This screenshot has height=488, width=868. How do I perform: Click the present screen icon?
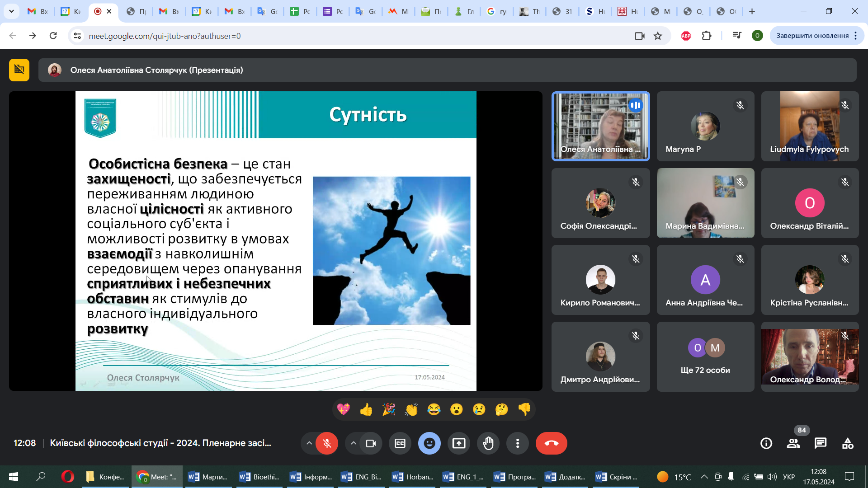[x=459, y=443]
